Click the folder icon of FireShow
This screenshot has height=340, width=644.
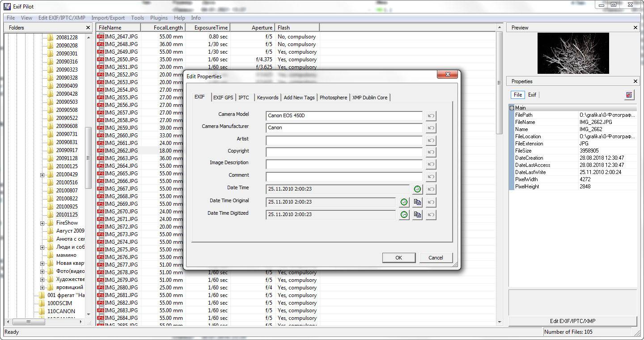coord(51,223)
